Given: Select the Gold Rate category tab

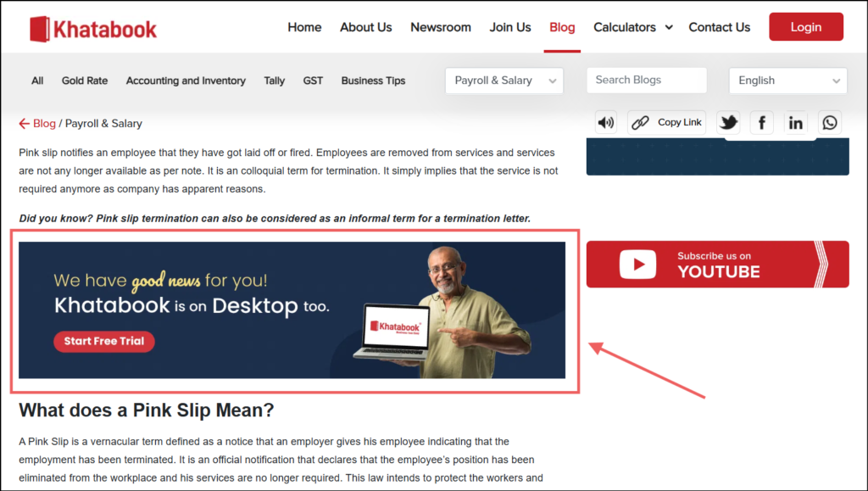Looking at the screenshot, I should (84, 81).
